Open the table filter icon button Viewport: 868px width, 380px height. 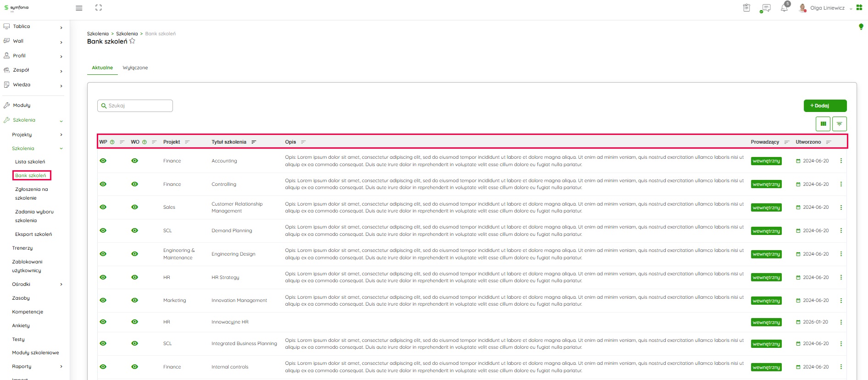click(x=839, y=124)
